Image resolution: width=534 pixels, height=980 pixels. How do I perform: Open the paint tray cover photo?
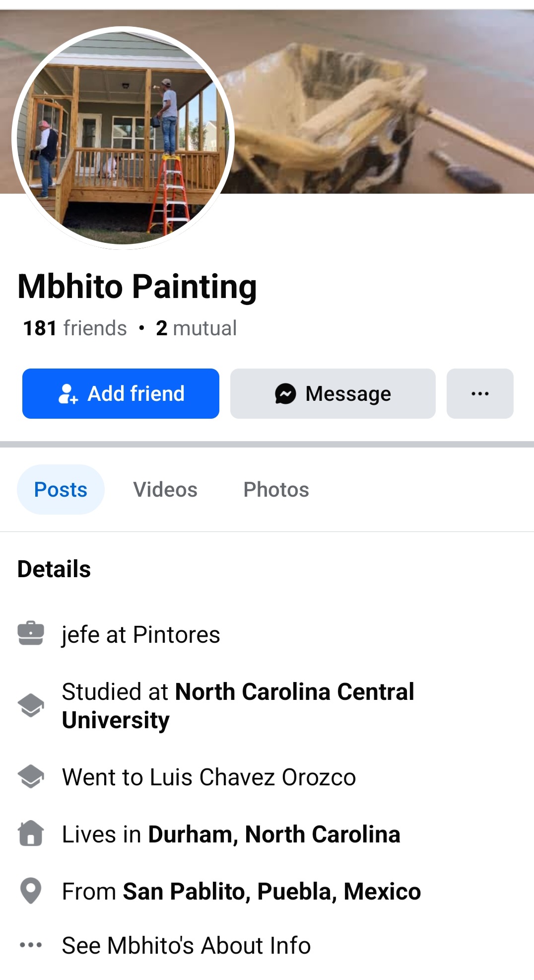382,109
